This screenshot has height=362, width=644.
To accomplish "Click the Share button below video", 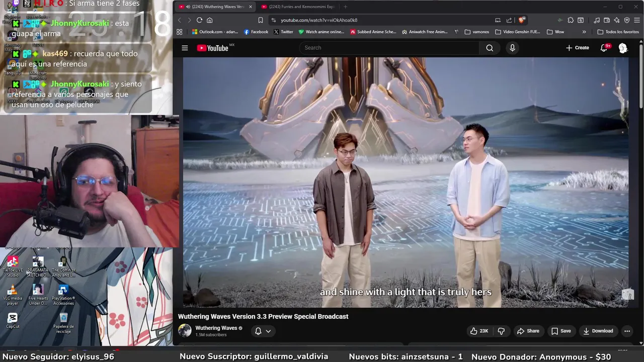I will (528, 331).
